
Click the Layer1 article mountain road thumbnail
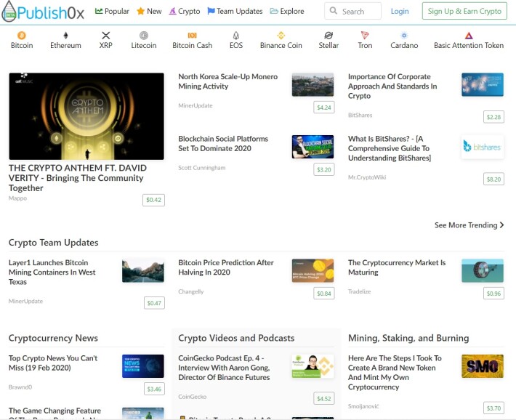click(143, 270)
